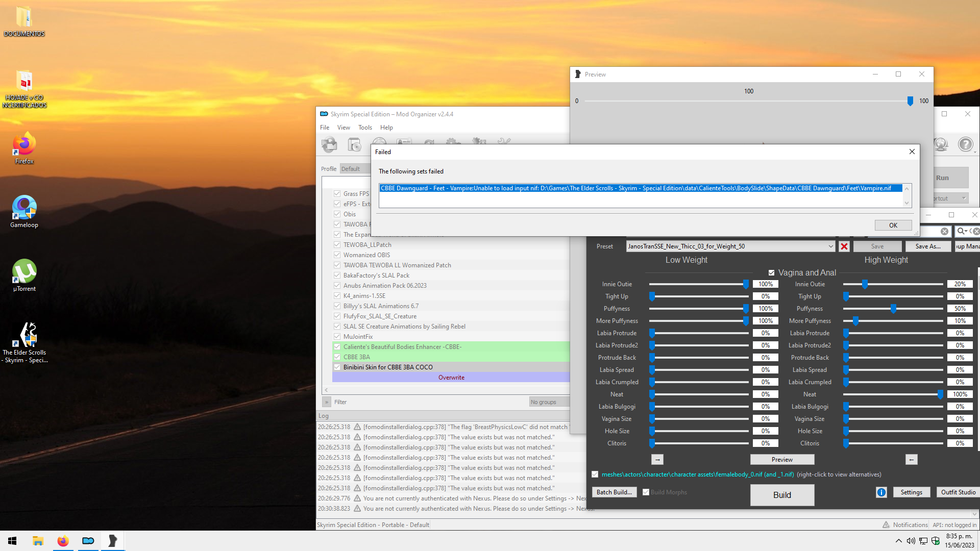
Task: Click the High Weight Puffyness slider handle
Action: click(x=893, y=309)
